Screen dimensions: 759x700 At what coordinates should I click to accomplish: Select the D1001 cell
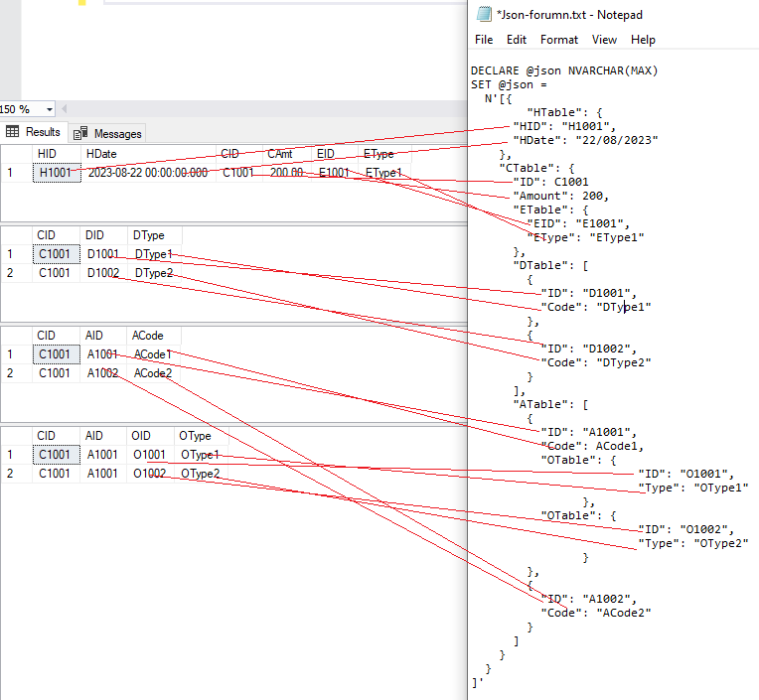pos(103,254)
